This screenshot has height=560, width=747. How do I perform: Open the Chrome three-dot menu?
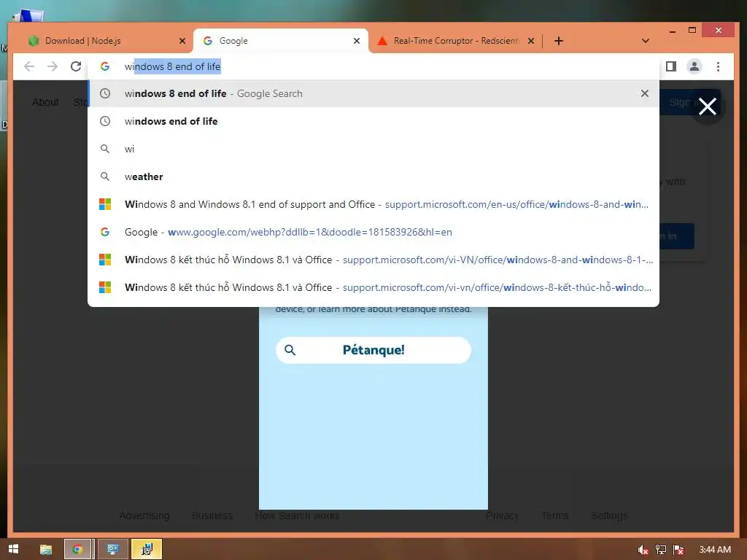click(x=718, y=66)
